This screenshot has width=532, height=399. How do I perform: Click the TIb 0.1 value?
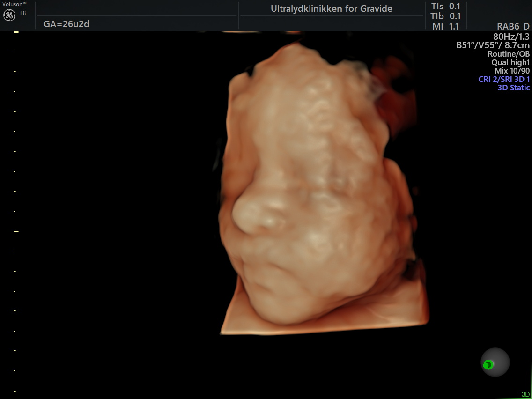445,16
